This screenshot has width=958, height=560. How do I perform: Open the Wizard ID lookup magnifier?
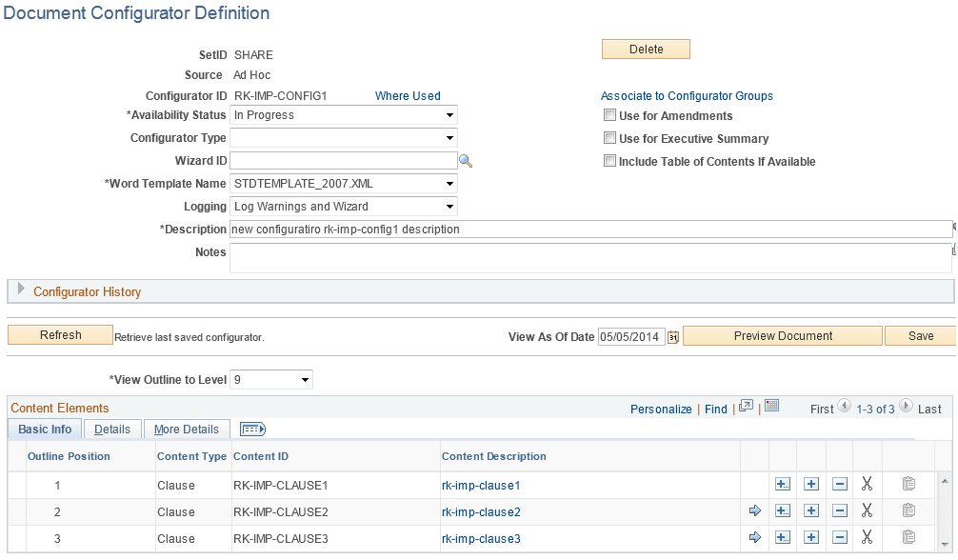click(x=466, y=161)
